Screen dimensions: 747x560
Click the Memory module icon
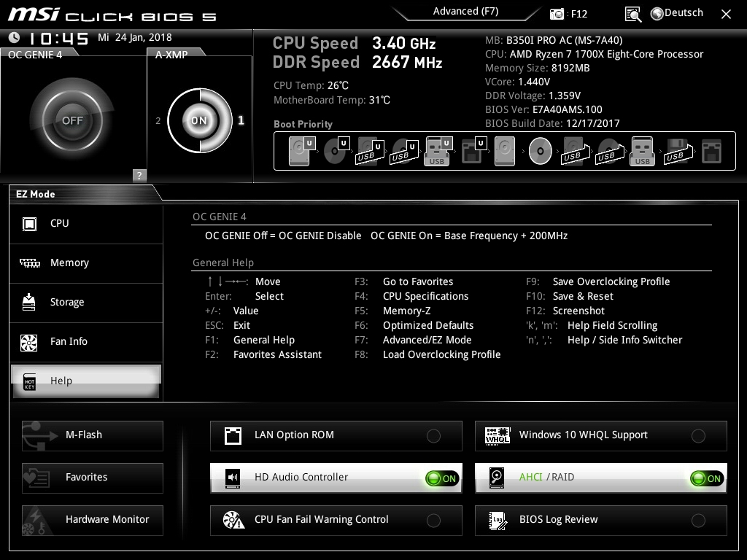click(x=29, y=262)
